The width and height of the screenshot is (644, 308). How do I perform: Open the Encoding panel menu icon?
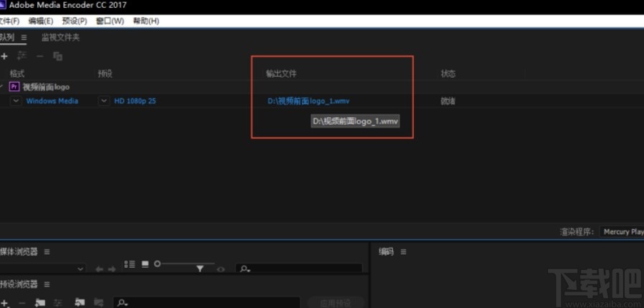[x=403, y=252]
